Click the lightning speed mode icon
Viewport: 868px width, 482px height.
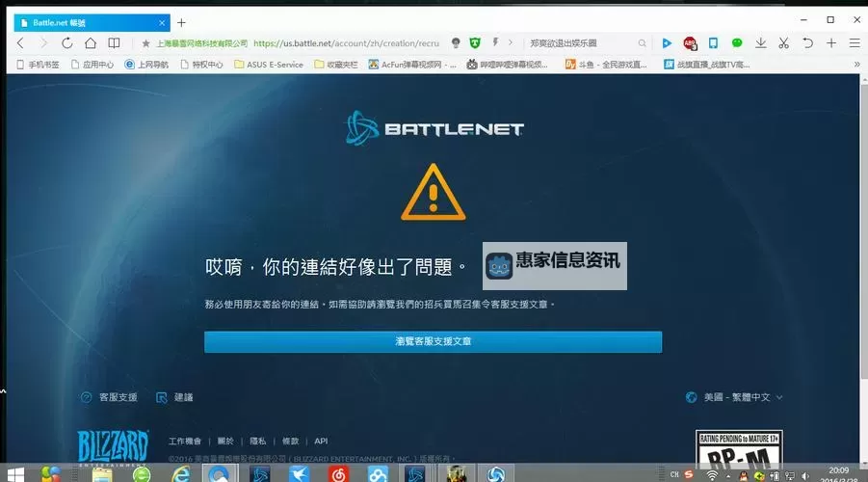[495, 42]
